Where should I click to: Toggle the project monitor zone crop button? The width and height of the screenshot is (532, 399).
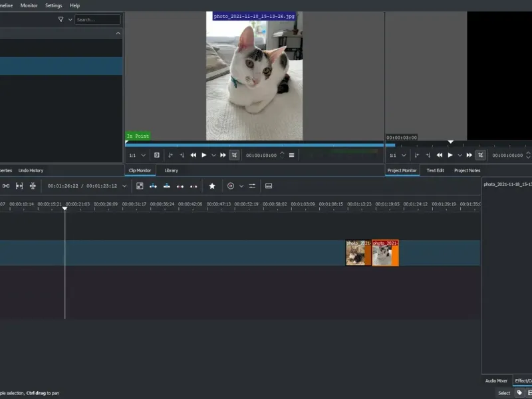480,155
